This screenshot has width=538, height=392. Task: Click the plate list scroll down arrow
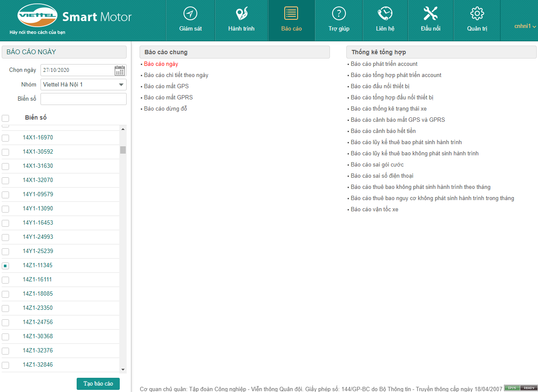(123, 369)
